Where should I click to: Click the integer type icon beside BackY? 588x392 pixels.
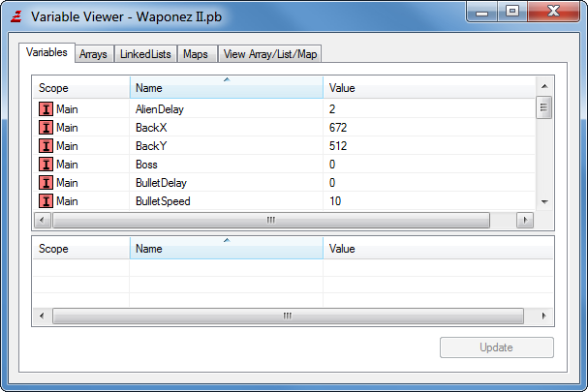point(46,146)
